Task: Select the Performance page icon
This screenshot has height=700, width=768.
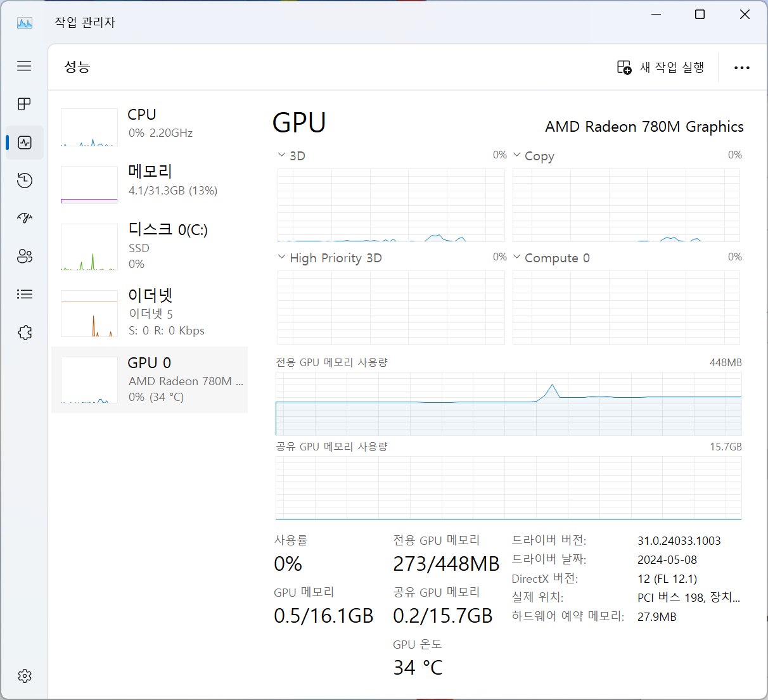Action: click(x=25, y=142)
